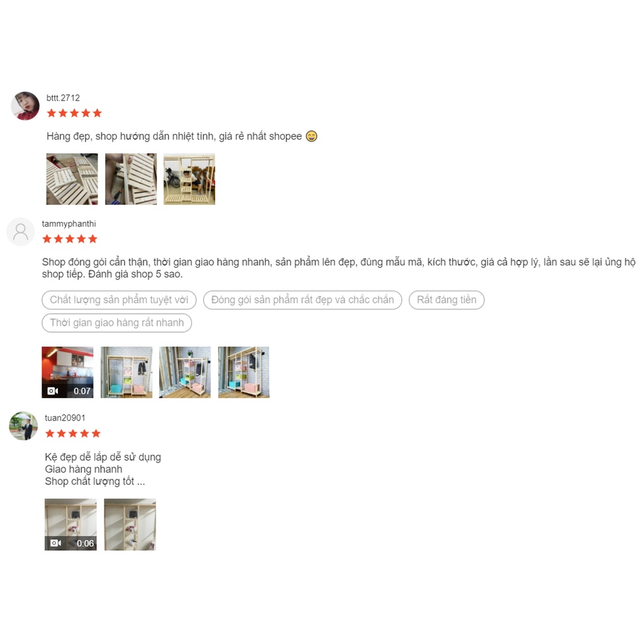The height and width of the screenshot is (644, 644).
Task: Click the tammyphanthi username
Action: (x=69, y=223)
